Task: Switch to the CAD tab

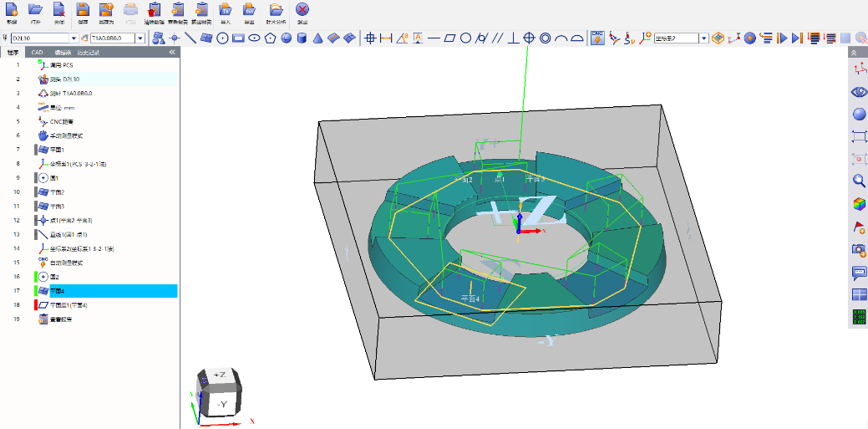Action: click(37, 52)
